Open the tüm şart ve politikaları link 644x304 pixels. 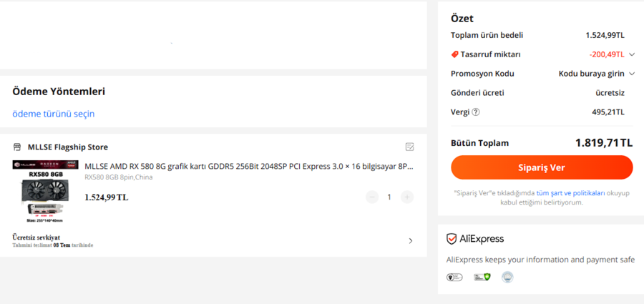coord(570,192)
